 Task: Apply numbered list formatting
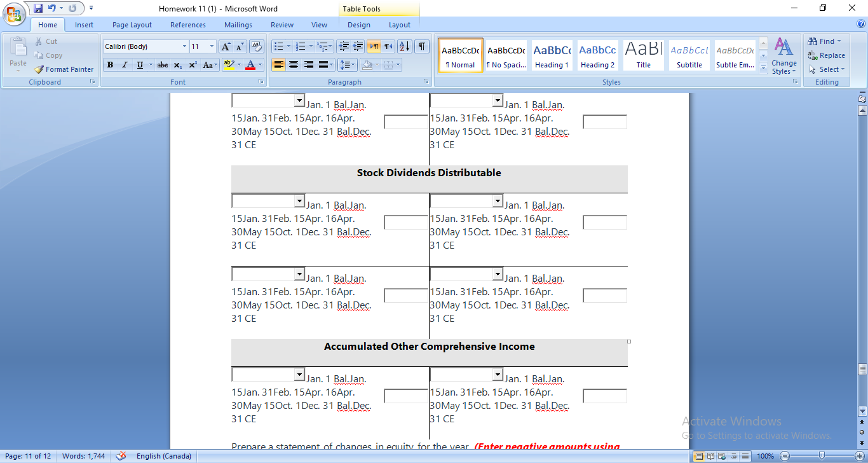(x=301, y=46)
